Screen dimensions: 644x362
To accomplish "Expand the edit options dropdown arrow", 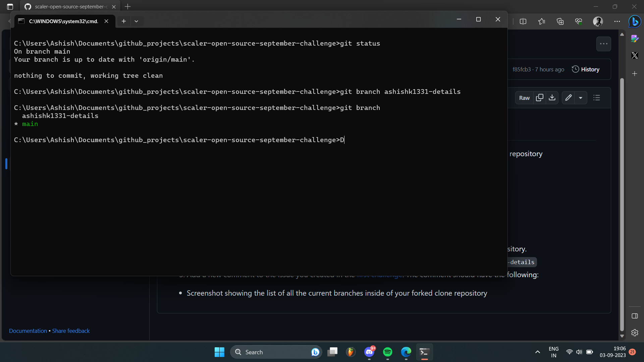I will point(581,98).
